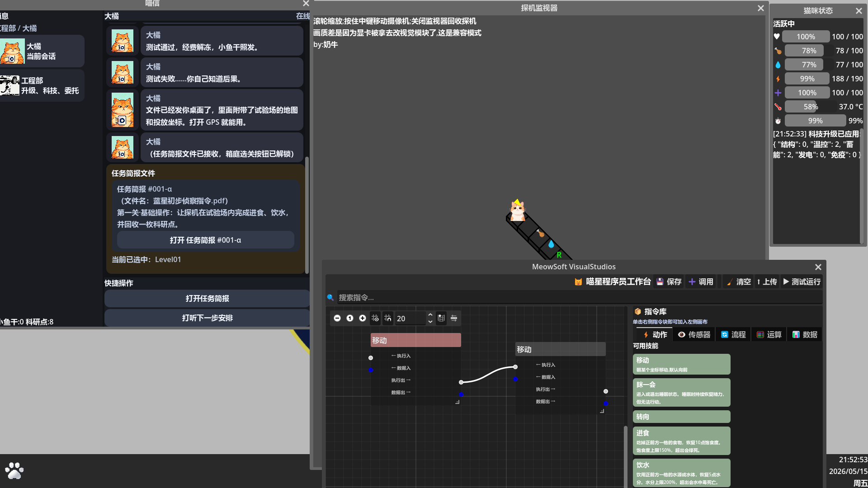The image size is (868, 488).
Task: Switch to the 动作 tab
Action: click(655, 334)
